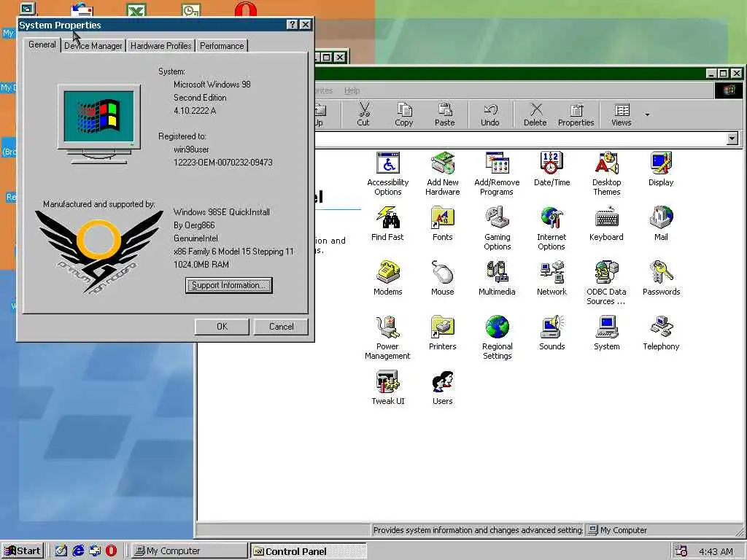This screenshot has width=747, height=560.
Task: Click OK in System Properties
Action: (222, 327)
